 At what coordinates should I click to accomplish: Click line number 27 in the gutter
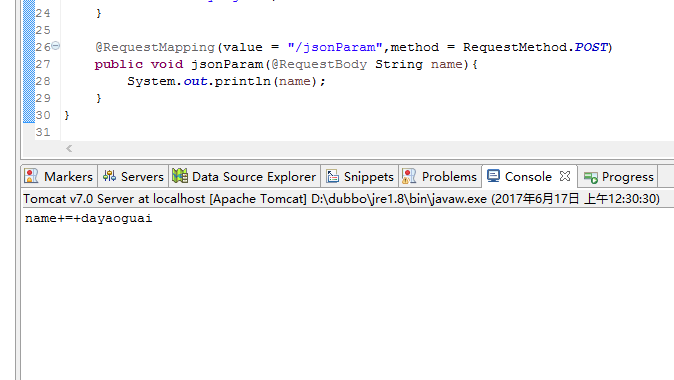tap(43, 64)
